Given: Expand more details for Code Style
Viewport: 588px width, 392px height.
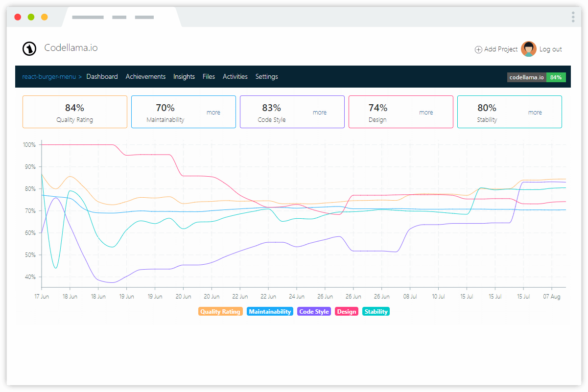Looking at the screenshot, I should pos(320,113).
